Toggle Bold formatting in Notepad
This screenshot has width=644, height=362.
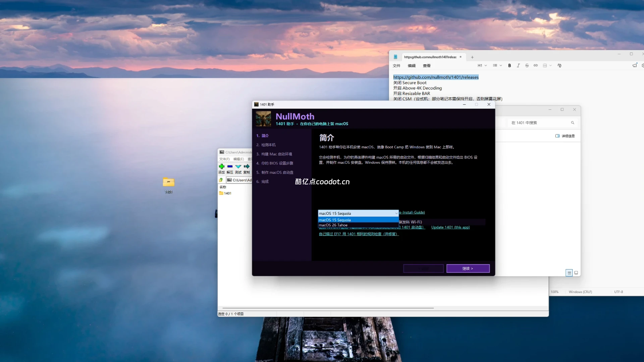pyautogui.click(x=509, y=66)
